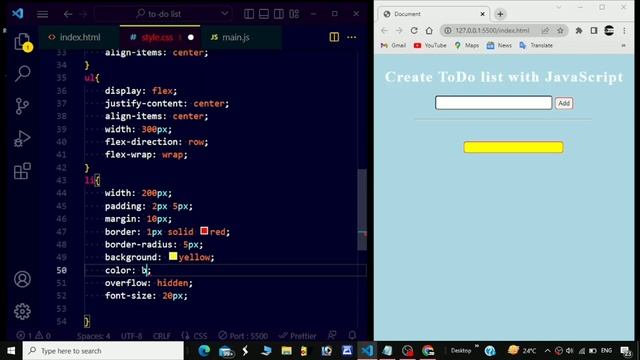640x360 pixels.
Task: Switch to the index.html editor tab
Action: [x=79, y=37]
